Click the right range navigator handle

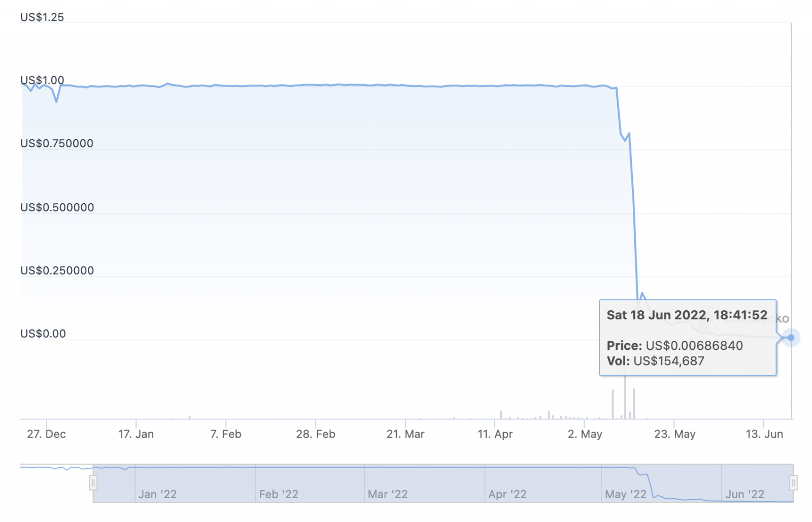point(793,482)
